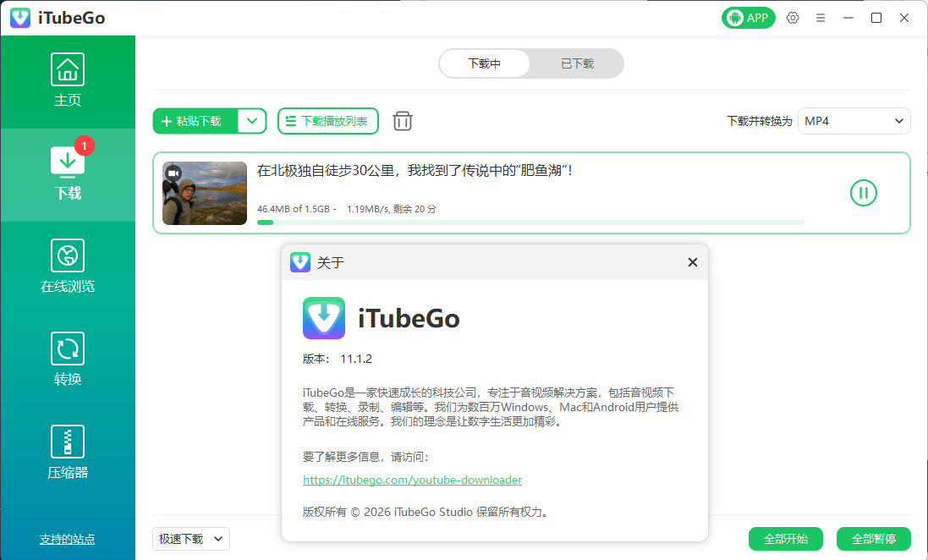
Task: Click the 粘贴下载 button
Action: [195, 121]
